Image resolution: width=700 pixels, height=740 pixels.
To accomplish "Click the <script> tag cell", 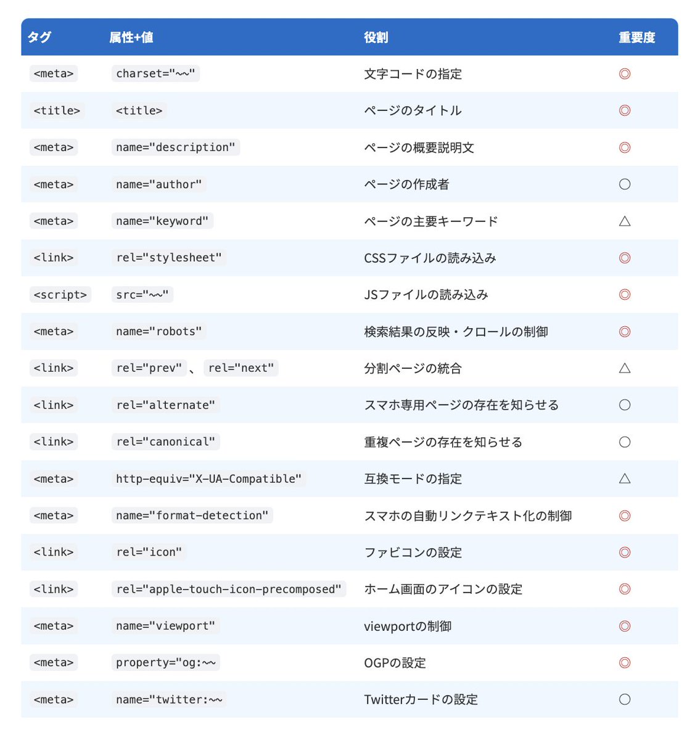I will click(60, 295).
